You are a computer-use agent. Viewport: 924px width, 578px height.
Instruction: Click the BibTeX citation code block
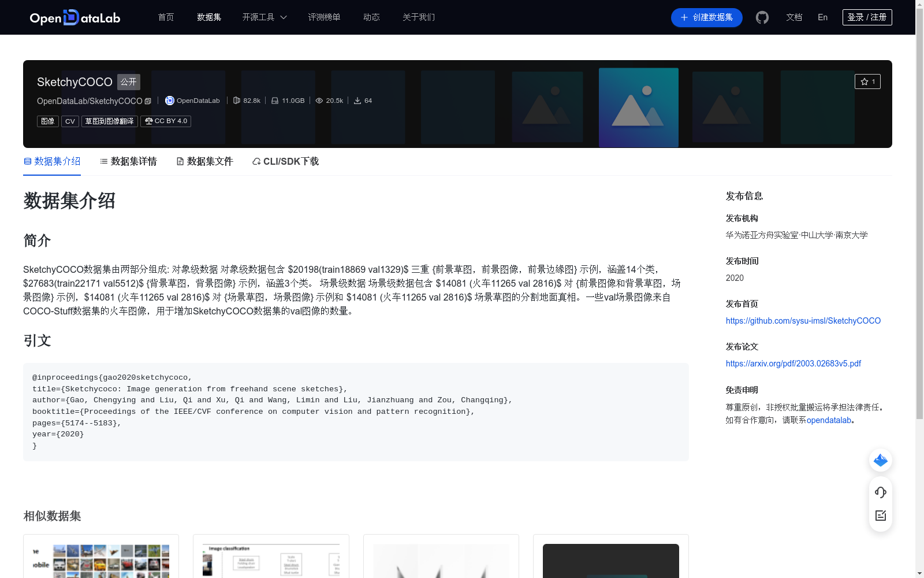(356, 412)
